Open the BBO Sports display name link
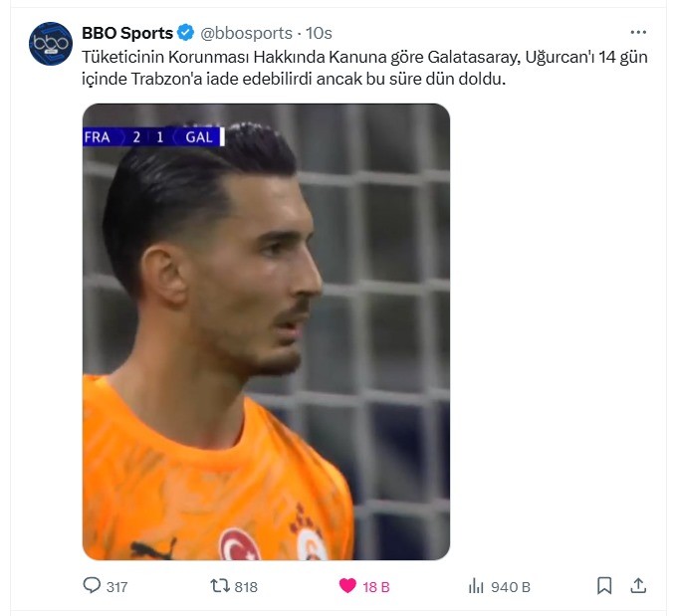 click(x=127, y=33)
